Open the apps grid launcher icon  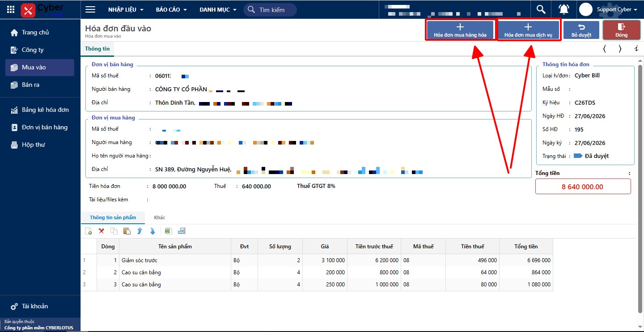[x=11, y=9]
